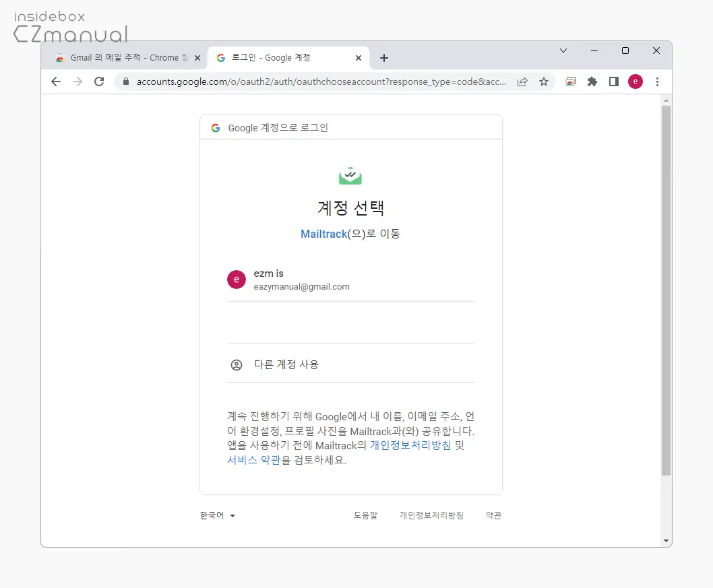
Task: Click the page vertical scrollbar thumb
Action: coord(666,291)
